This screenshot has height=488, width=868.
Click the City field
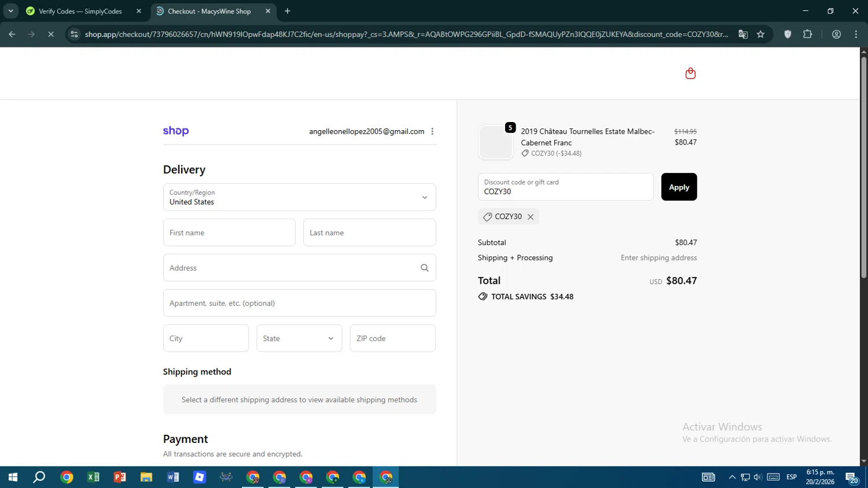(x=206, y=338)
